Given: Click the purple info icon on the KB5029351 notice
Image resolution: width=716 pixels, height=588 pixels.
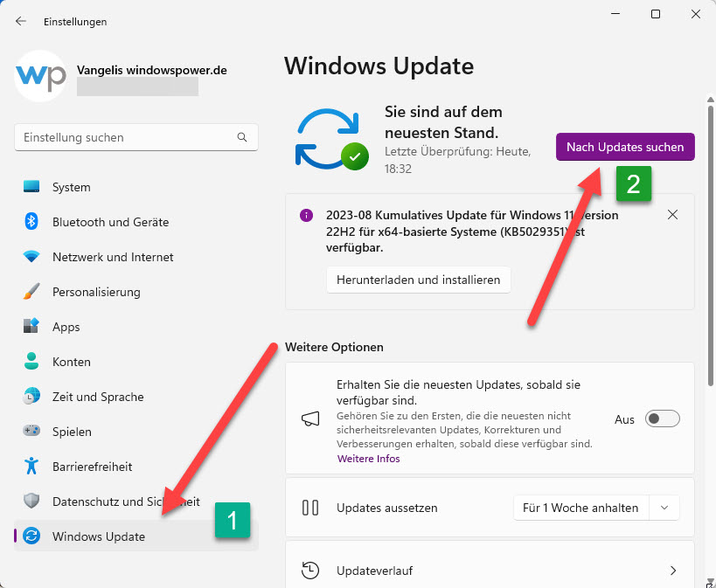Looking at the screenshot, I should pos(306,215).
